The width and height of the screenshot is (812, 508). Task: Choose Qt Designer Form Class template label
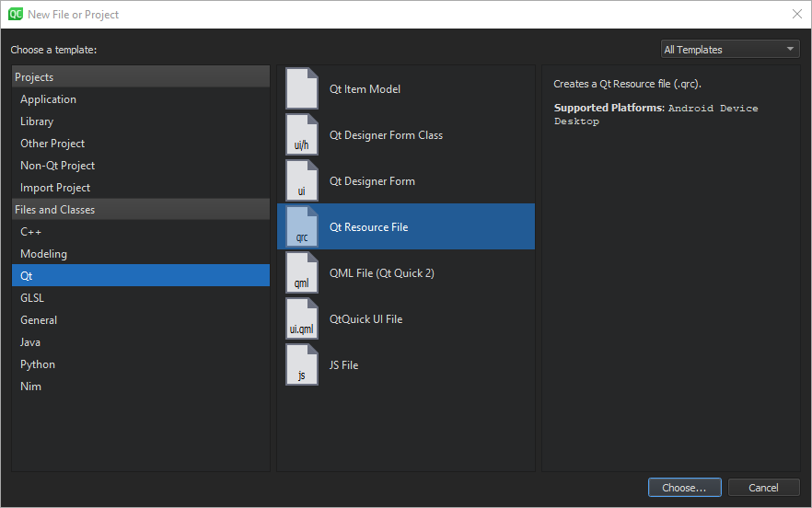tap(387, 135)
